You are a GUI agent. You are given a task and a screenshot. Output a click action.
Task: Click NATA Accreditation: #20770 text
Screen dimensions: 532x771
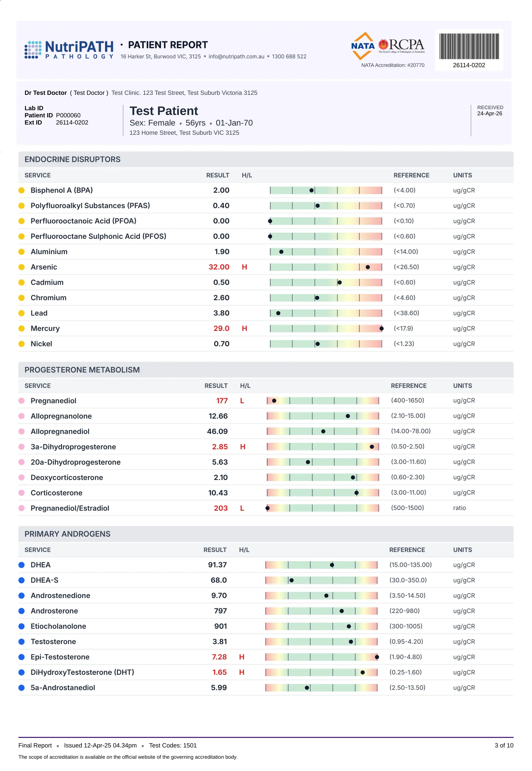click(393, 65)
